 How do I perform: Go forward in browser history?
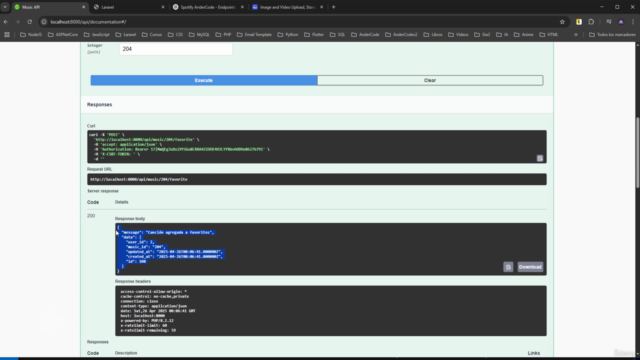coord(18,22)
